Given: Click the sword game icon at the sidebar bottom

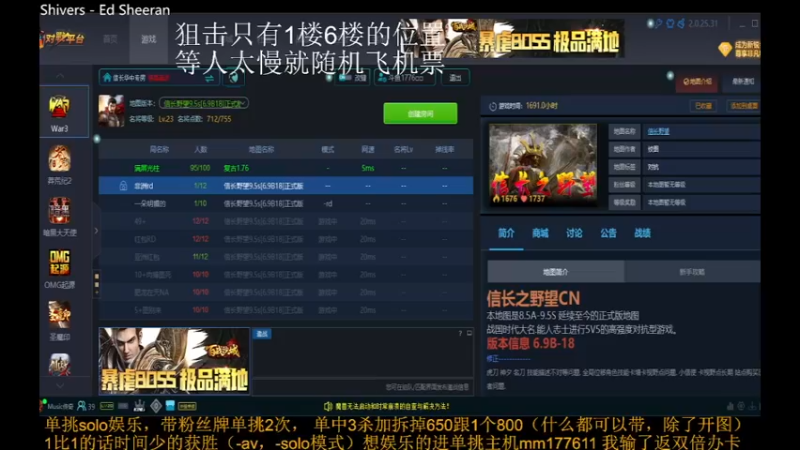Looking at the screenshot, I should click(x=59, y=365).
